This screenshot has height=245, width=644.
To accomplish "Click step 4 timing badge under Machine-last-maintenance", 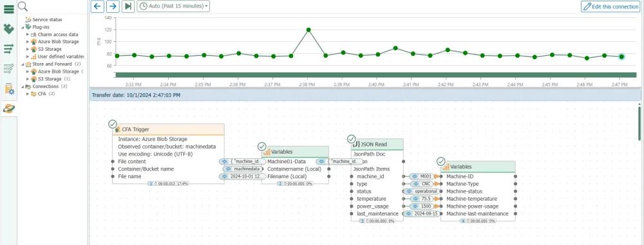I will (478, 221).
